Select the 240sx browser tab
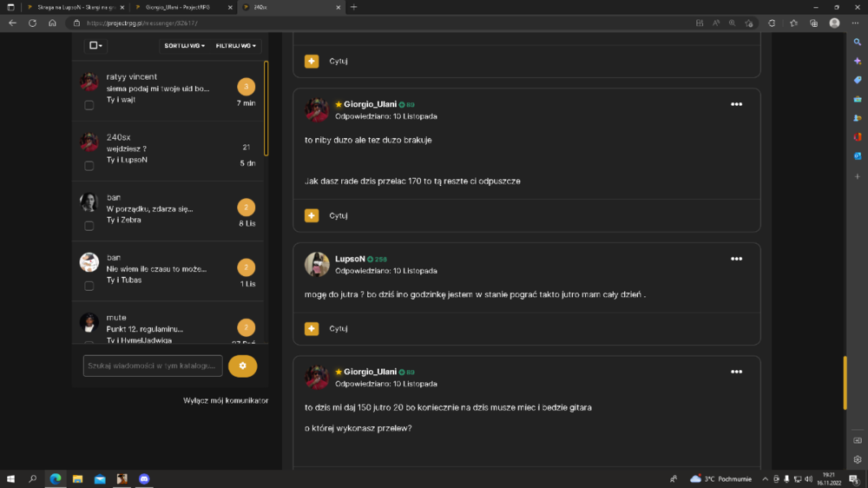The image size is (868, 488). pos(291,7)
